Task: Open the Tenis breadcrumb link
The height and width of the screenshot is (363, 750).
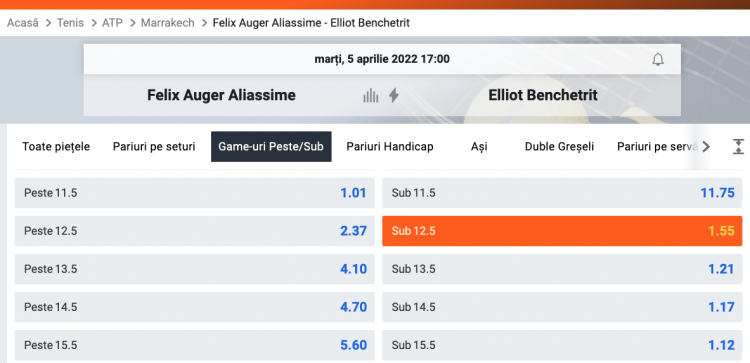Action: [70, 22]
